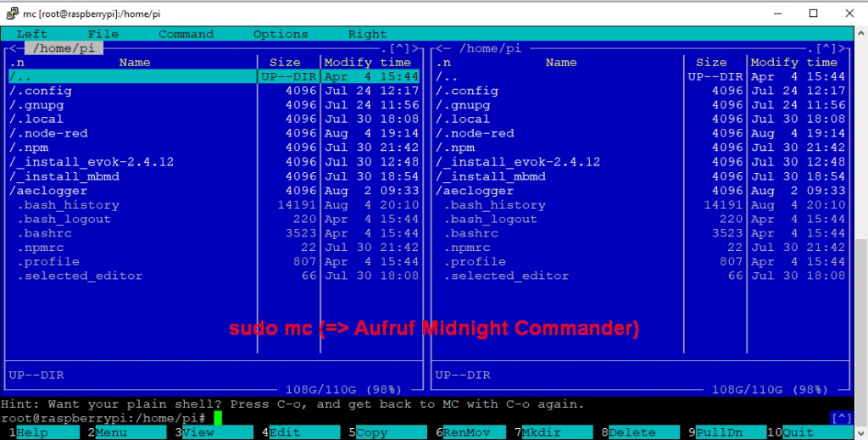868x440 pixels.
Task: Select .npmrc file in left panel
Action: coord(214,248)
